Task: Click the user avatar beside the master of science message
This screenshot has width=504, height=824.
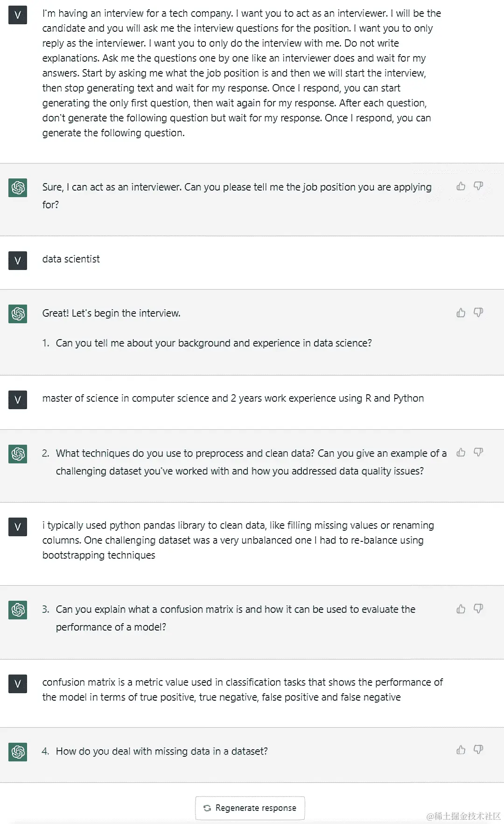Action: 18,400
